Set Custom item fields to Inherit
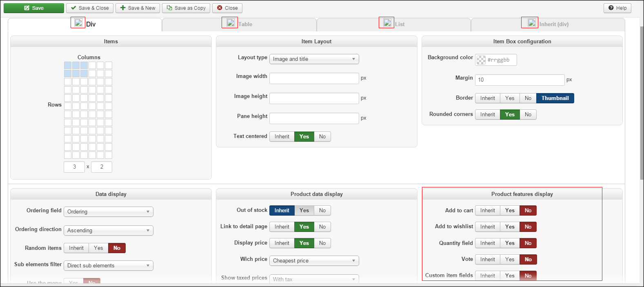644x287 pixels. click(x=488, y=276)
